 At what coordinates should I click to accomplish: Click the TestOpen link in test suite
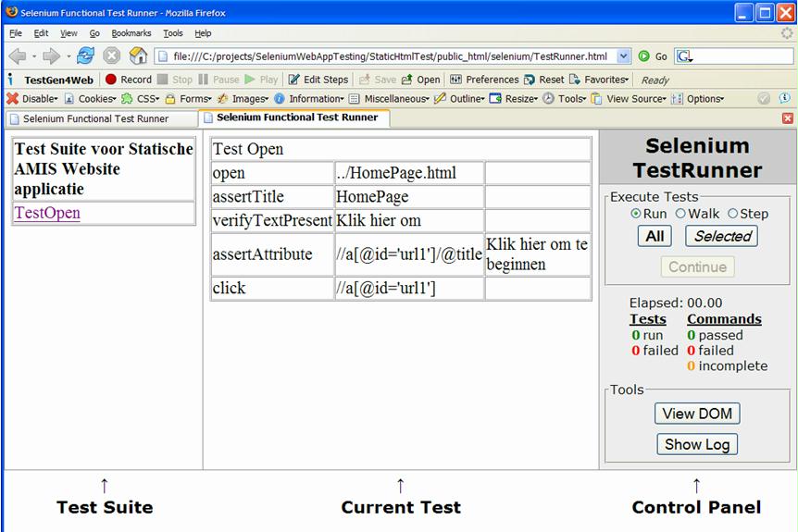[47, 213]
